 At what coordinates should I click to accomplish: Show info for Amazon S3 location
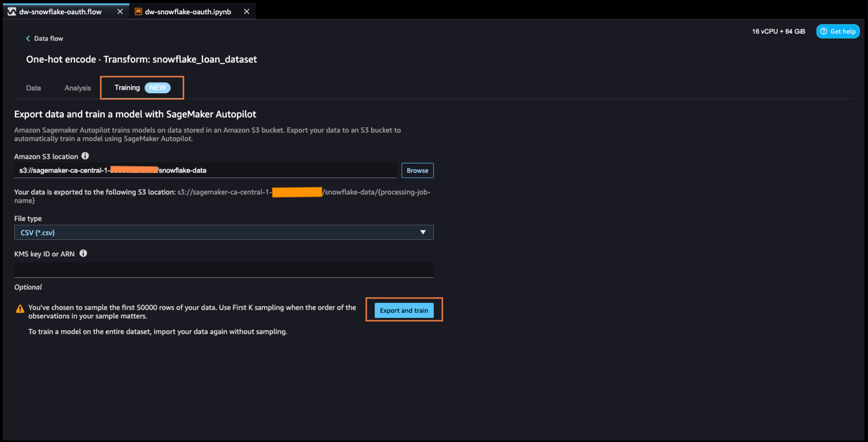(85, 156)
